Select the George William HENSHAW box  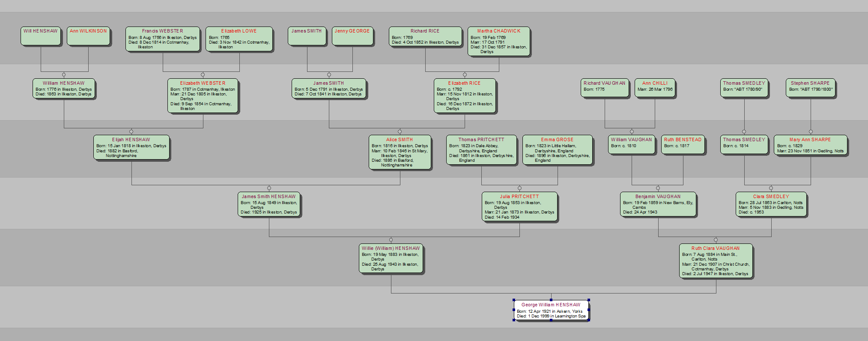551,311
